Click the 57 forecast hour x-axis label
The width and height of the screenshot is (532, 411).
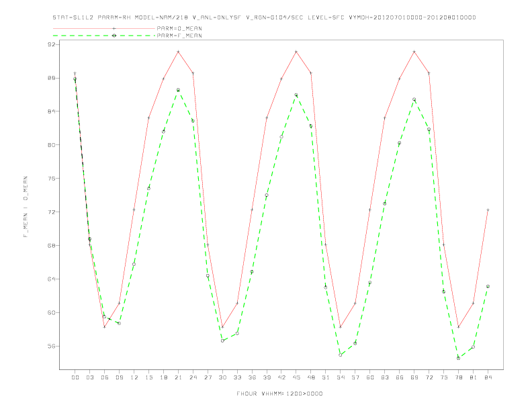355,377
